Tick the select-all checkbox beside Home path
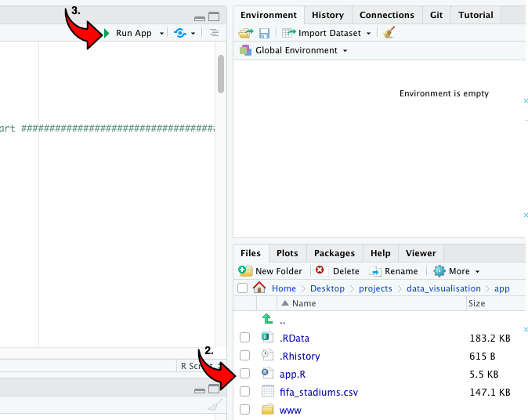Viewport: 528px width, 420px height. [242, 288]
